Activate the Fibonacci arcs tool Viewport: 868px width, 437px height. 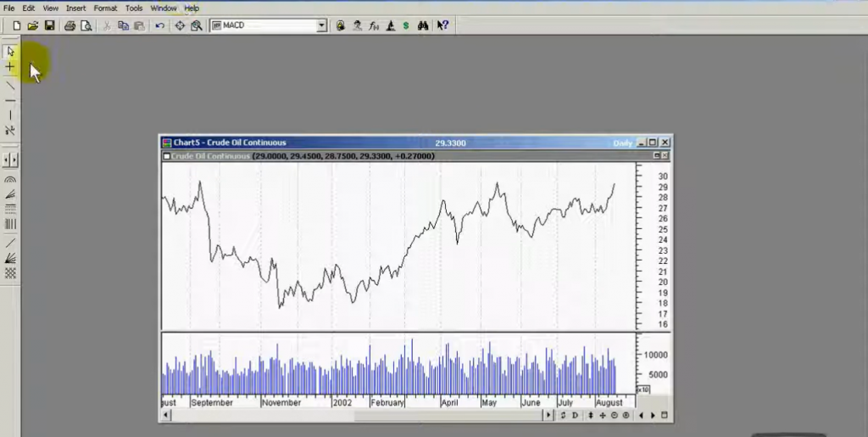pos(10,180)
